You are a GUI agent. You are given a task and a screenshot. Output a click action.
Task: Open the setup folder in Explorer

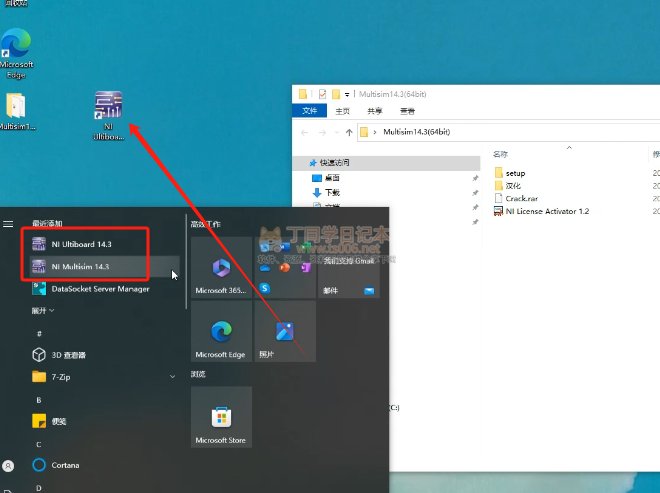point(510,173)
